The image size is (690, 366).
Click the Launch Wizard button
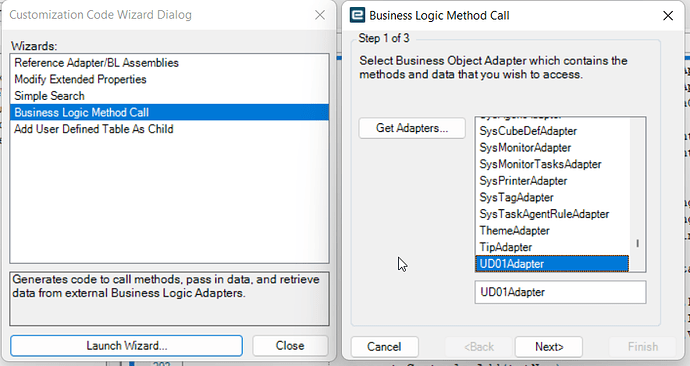(x=126, y=346)
